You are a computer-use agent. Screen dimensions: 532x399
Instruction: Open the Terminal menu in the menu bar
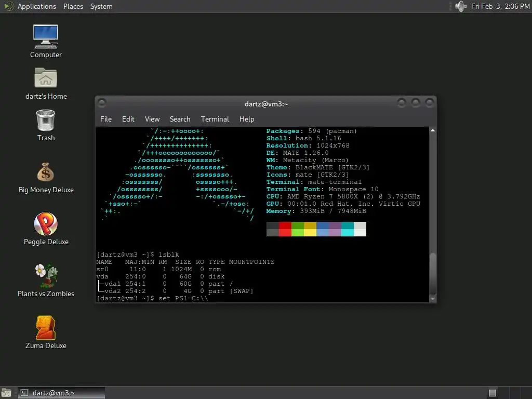(215, 119)
